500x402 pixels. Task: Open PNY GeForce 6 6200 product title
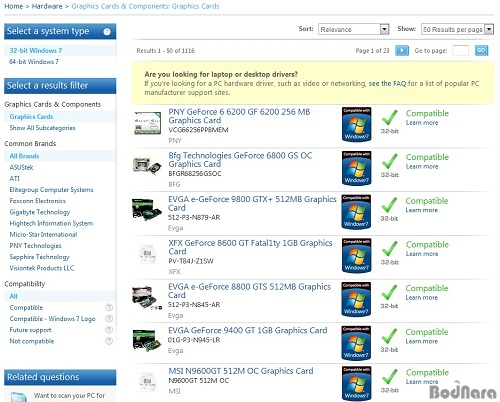click(239, 116)
